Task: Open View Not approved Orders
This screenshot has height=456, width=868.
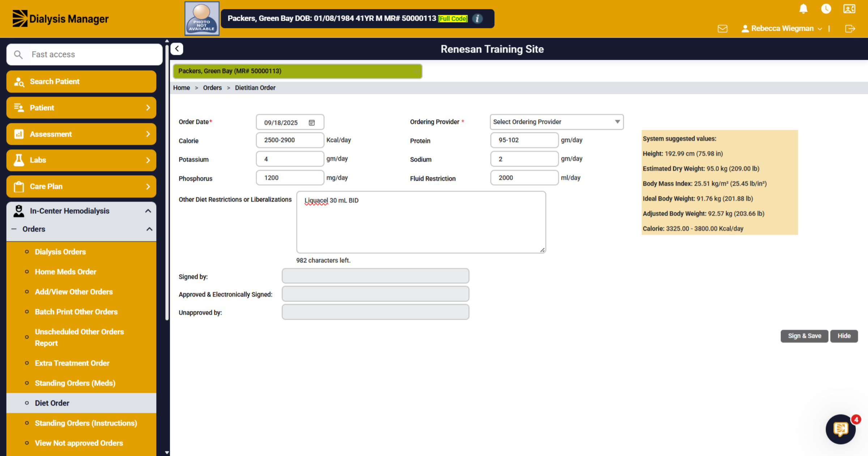Action: point(79,443)
